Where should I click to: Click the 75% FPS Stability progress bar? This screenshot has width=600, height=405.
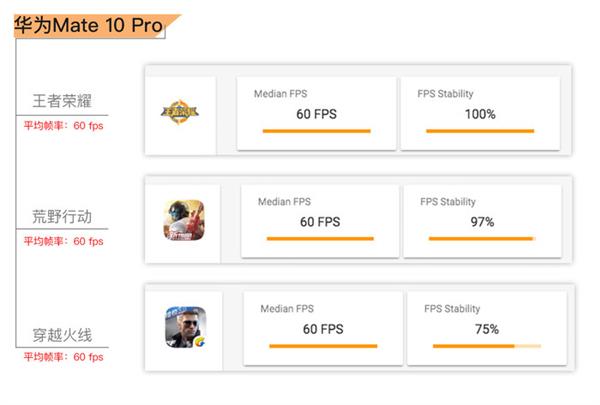pos(487,346)
